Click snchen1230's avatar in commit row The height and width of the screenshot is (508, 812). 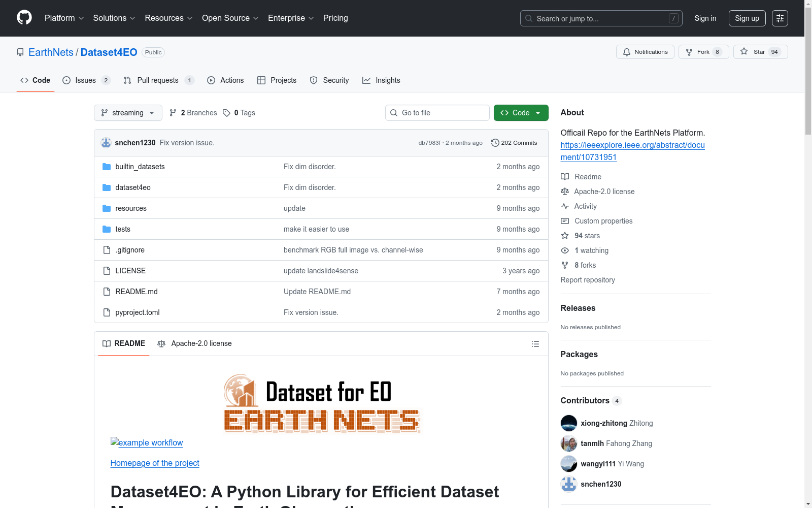[x=106, y=143]
